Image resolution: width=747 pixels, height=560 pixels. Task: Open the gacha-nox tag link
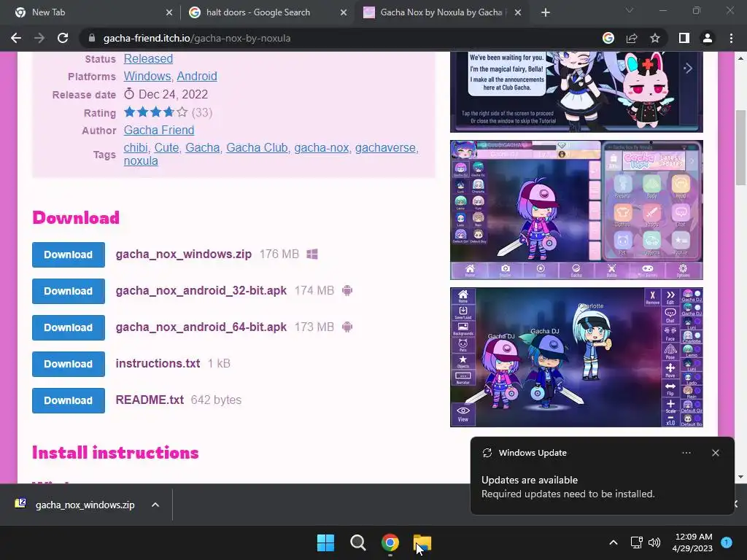322,147
